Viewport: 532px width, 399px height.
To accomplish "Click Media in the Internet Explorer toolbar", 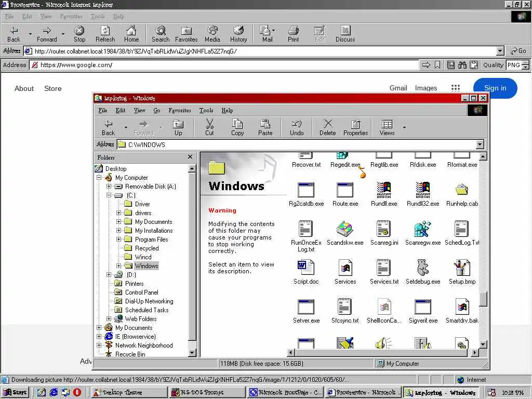I will [212, 34].
